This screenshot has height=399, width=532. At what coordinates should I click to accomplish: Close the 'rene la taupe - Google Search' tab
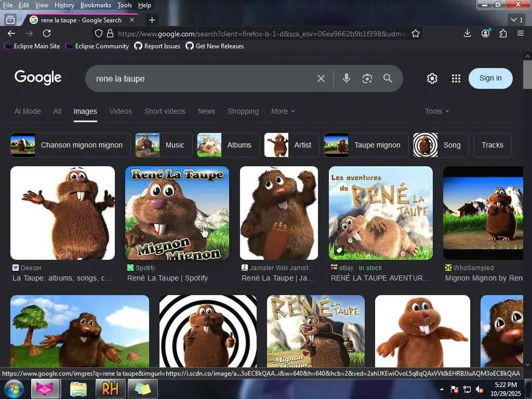pos(132,20)
